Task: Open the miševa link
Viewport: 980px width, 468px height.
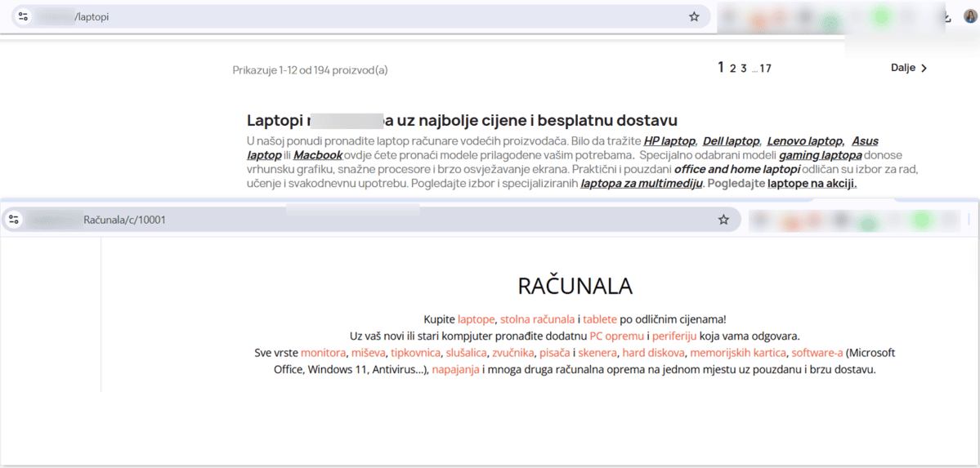Action: (368, 352)
